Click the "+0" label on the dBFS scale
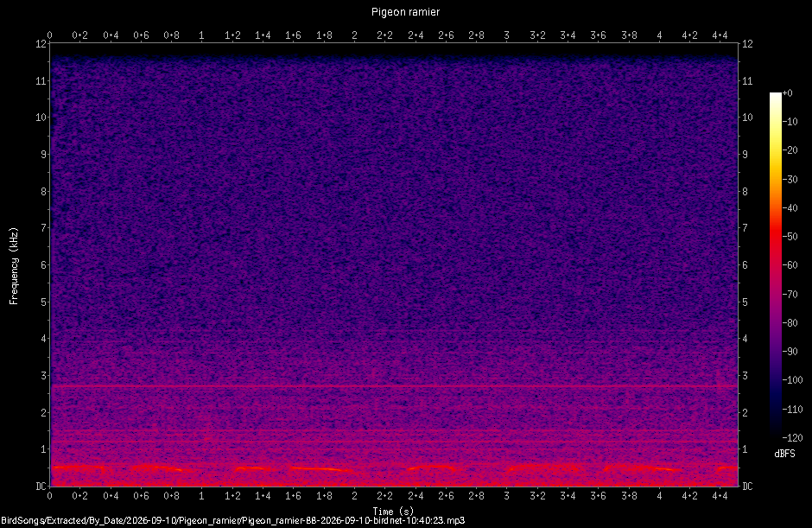This screenshot has height=528, width=812. 788,93
